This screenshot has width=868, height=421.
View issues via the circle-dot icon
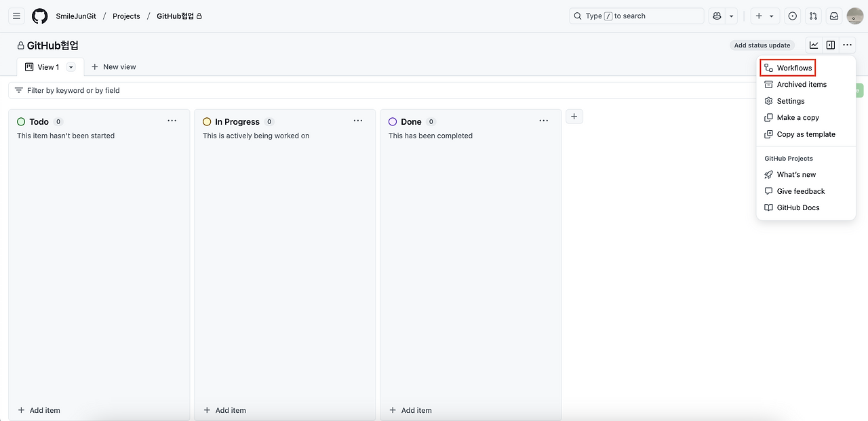click(x=793, y=16)
